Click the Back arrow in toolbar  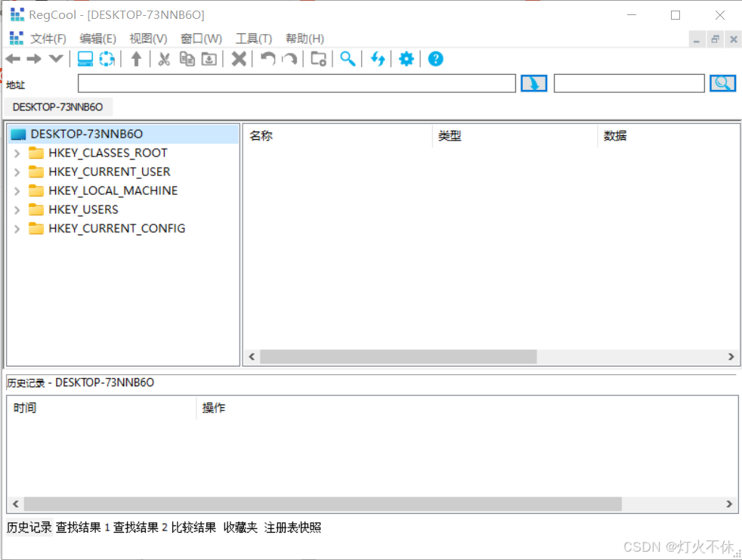pos(13,59)
